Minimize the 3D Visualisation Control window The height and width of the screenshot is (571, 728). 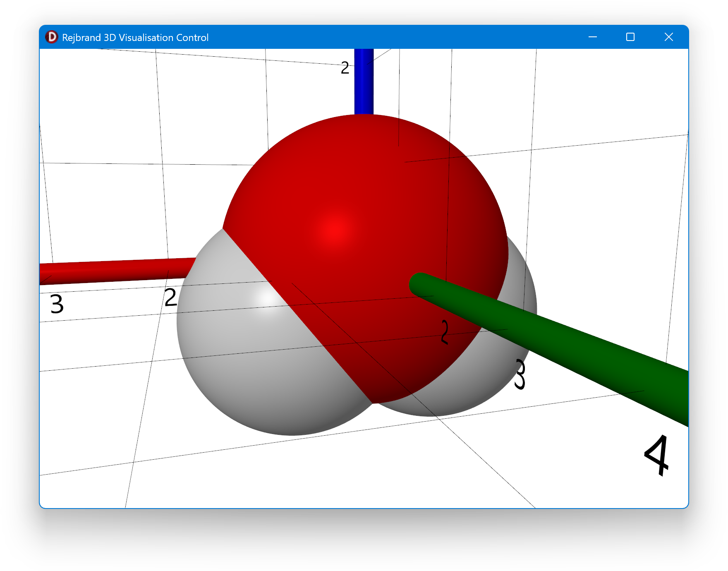[592, 37]
